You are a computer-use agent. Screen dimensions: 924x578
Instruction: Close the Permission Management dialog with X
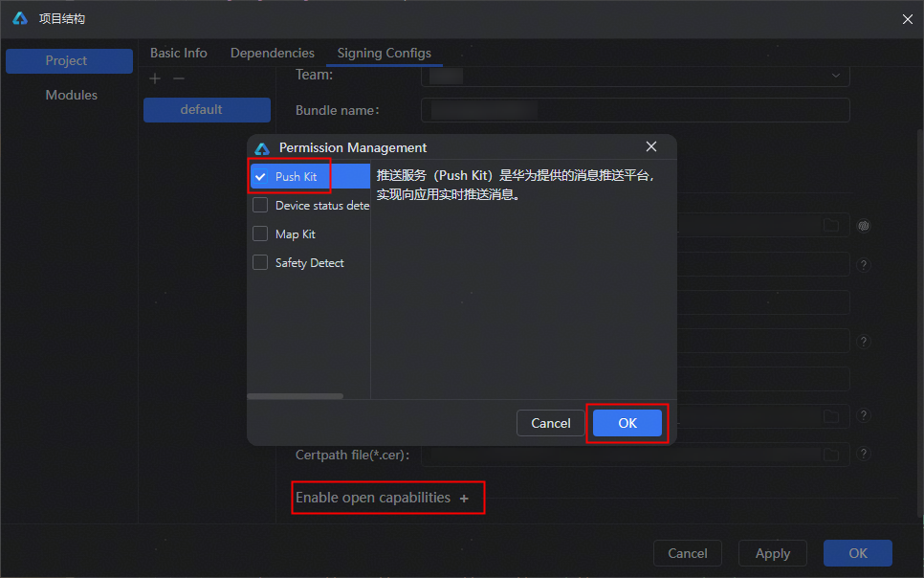coord(651,146)
